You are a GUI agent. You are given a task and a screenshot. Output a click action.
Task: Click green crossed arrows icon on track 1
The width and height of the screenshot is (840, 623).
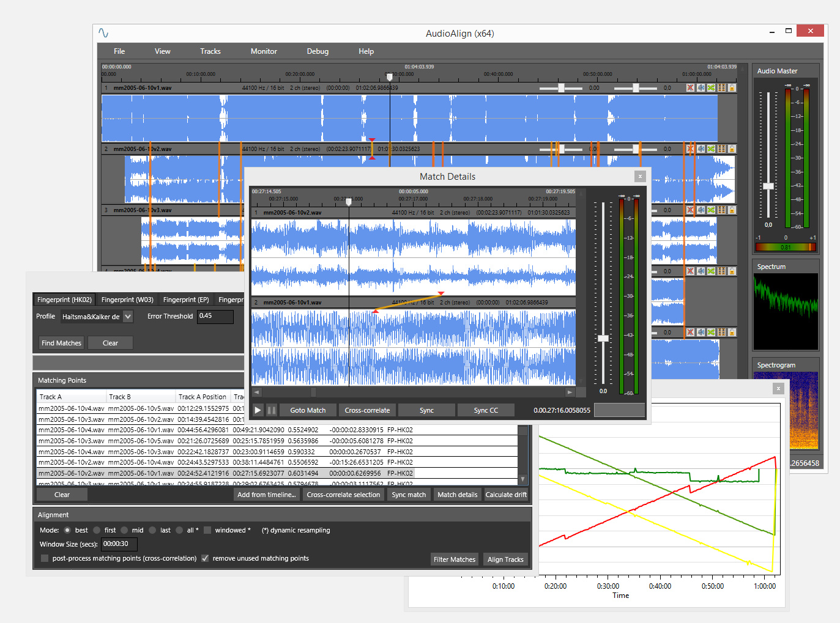click(x=711, y=88)
